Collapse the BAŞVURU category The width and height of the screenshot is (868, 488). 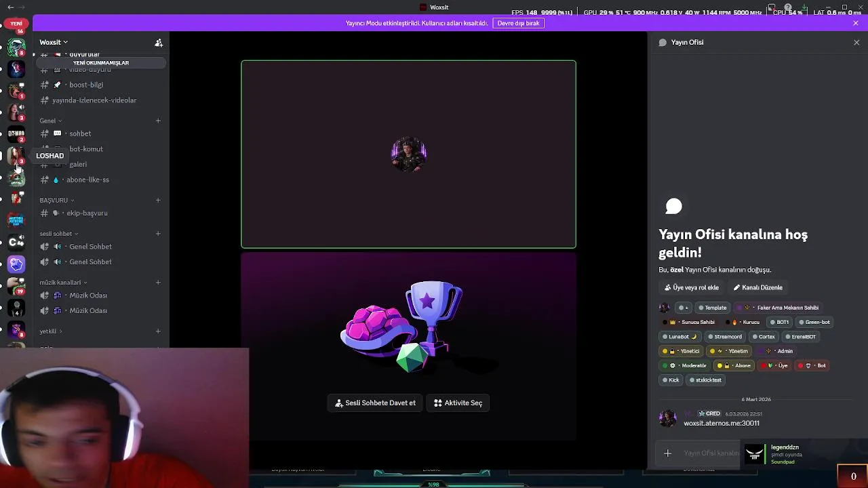click(x=57, y=200)
